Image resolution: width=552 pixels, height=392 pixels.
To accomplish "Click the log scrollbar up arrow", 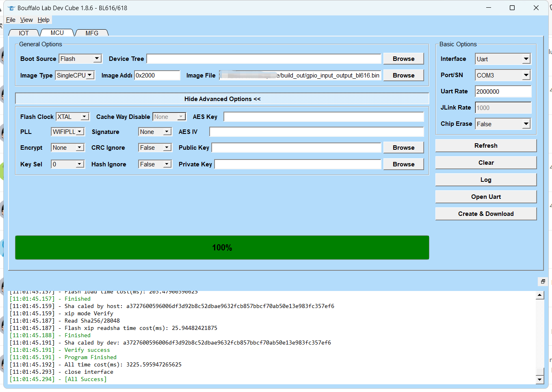I will (x=540, y=295).
